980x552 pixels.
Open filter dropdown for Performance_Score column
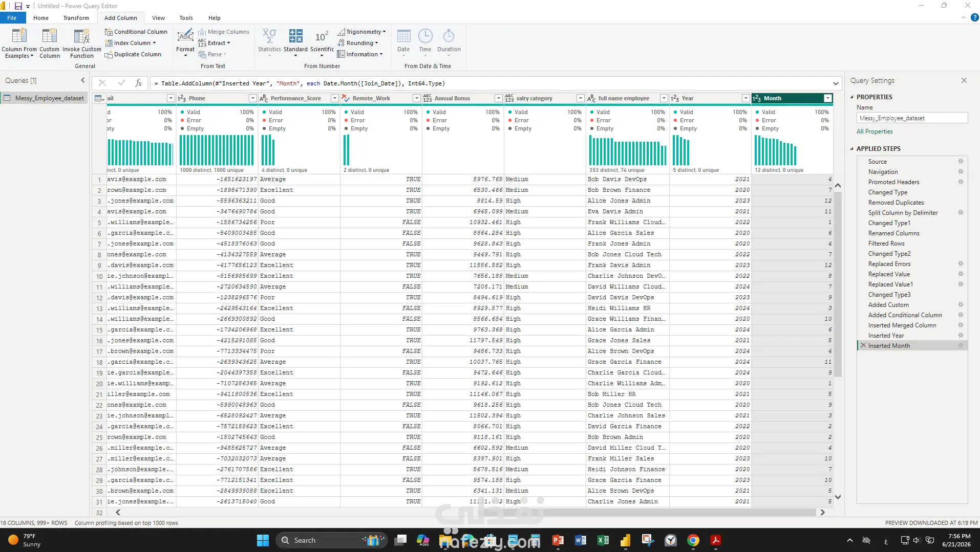click(334, 98)
